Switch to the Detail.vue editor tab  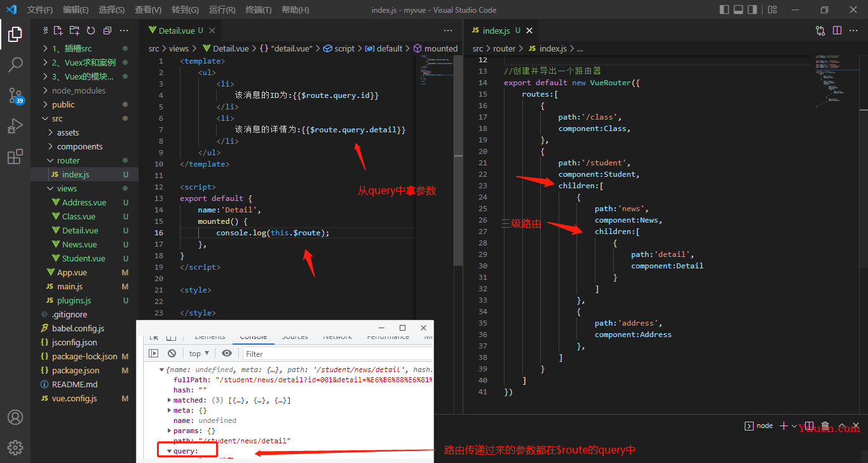pyautogui.click(x=180, y=31)
